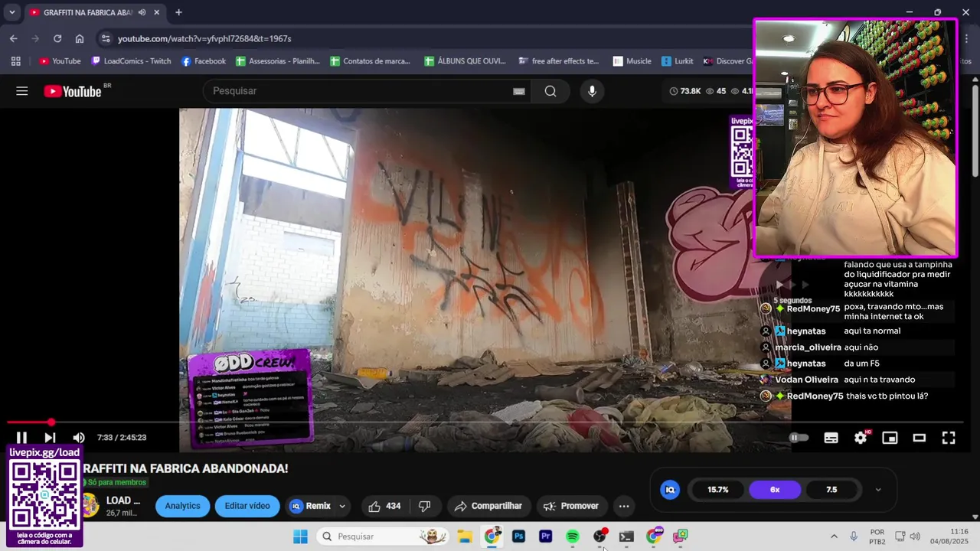Toggle autoplay switch in player
Viewport: 980px width, 551px height.
click(799, 438)
